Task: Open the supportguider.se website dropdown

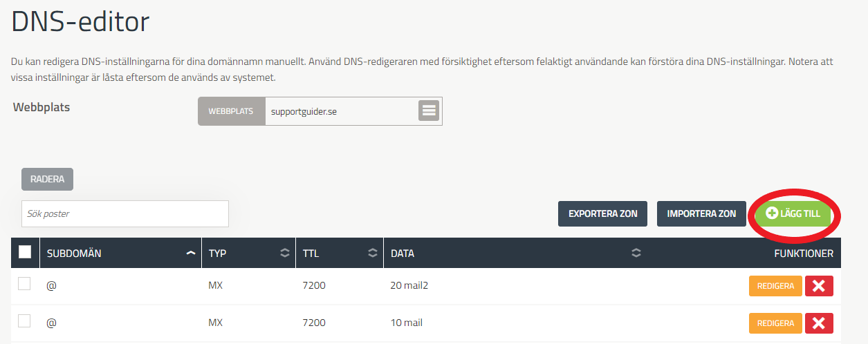Action: click(353, 111)
